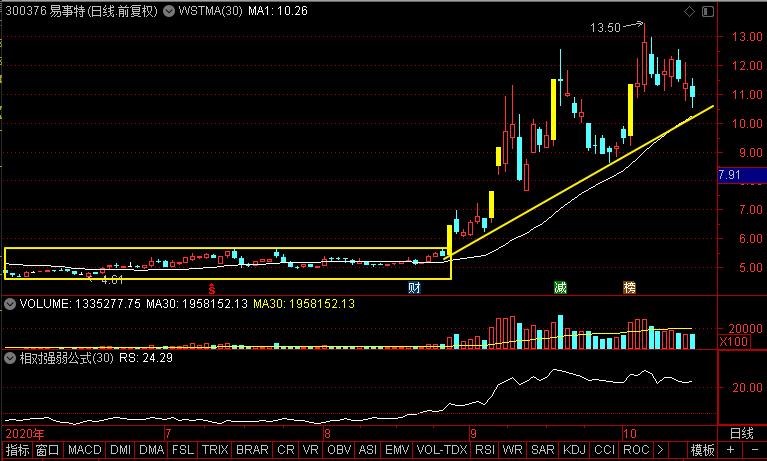Click the MA1: 10.26 value text
The width and height of the screenshot is (767, 461).
coord(277,11)
